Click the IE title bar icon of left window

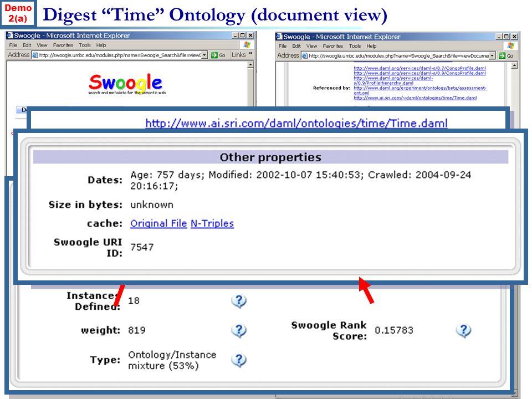[x=9, y=35]
